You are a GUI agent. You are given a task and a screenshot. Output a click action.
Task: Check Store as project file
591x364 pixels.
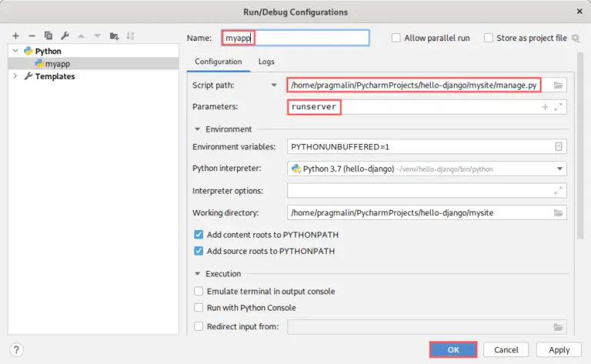[x=489, y=38]
